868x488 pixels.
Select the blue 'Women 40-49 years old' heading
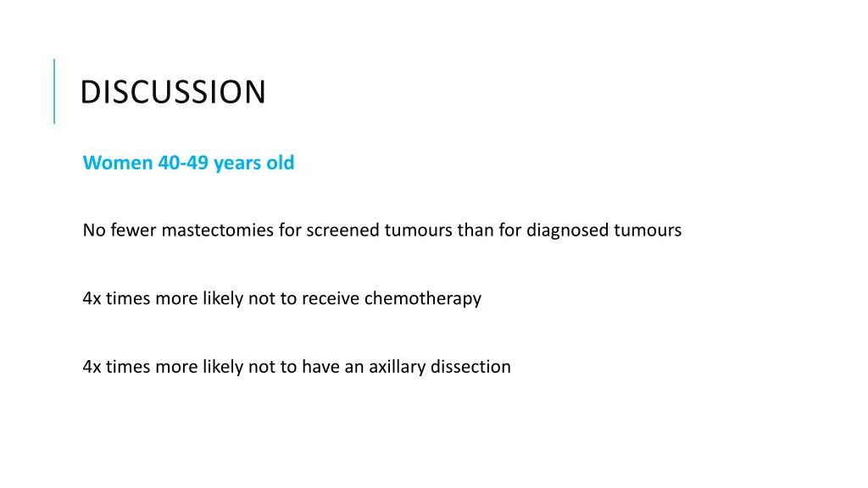tap(188, 163)
